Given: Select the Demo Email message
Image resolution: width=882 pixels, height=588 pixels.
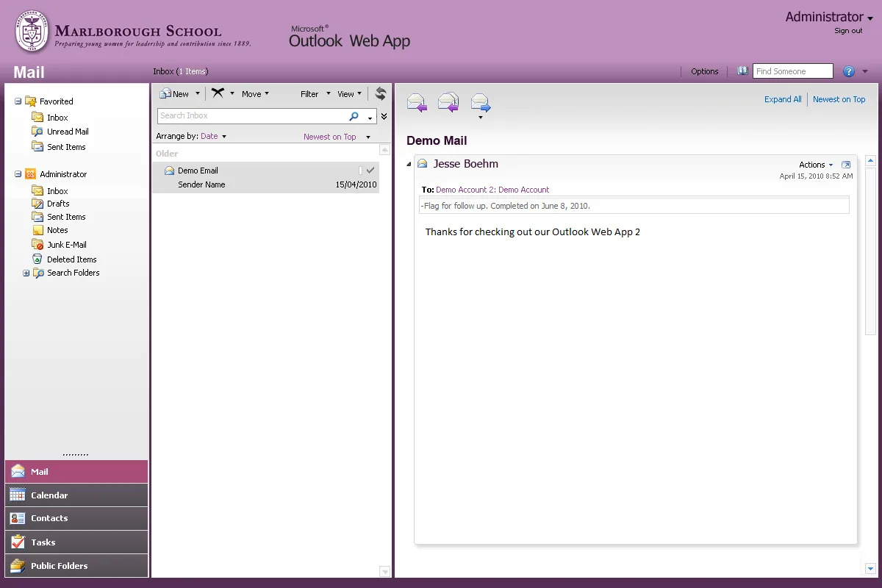Looking at the screenshot, I should [x=265, y=177].
